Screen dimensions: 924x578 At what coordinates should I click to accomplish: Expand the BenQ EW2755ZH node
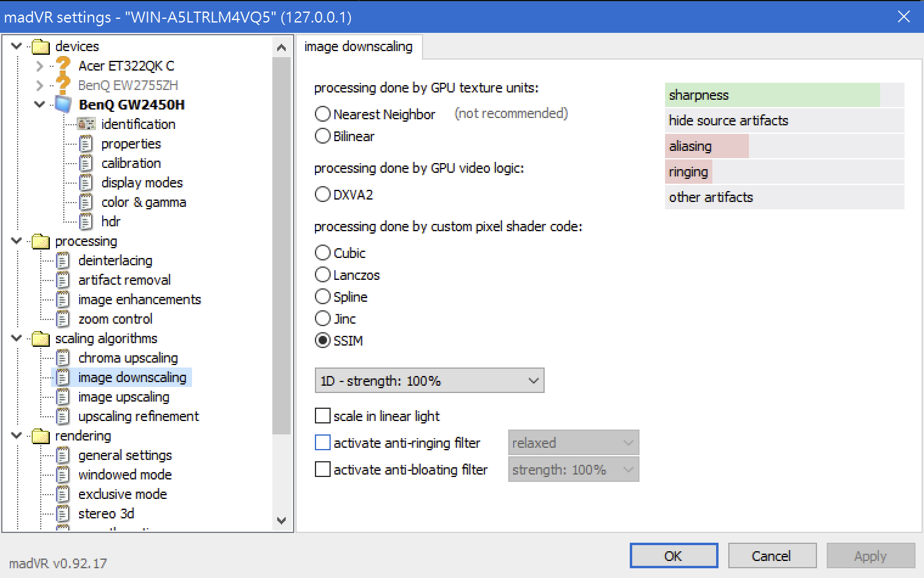(x=40, y=85)
